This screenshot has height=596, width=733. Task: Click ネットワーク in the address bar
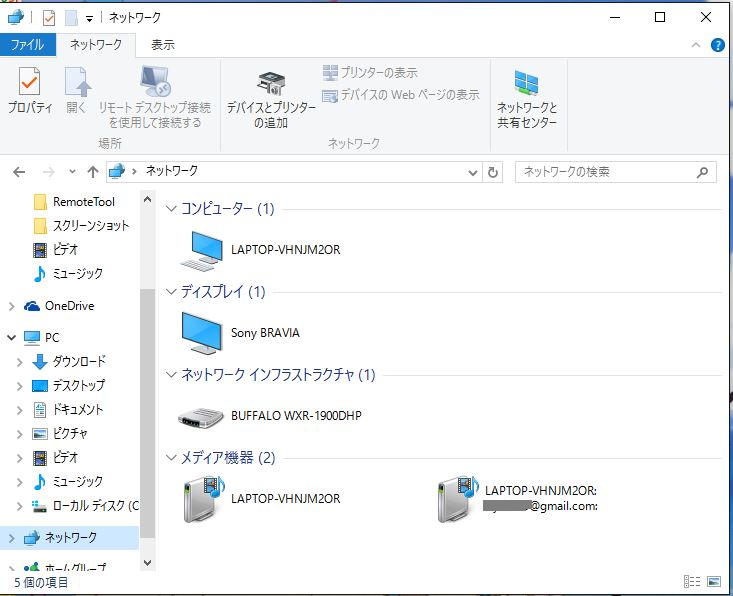coord(172,171)
